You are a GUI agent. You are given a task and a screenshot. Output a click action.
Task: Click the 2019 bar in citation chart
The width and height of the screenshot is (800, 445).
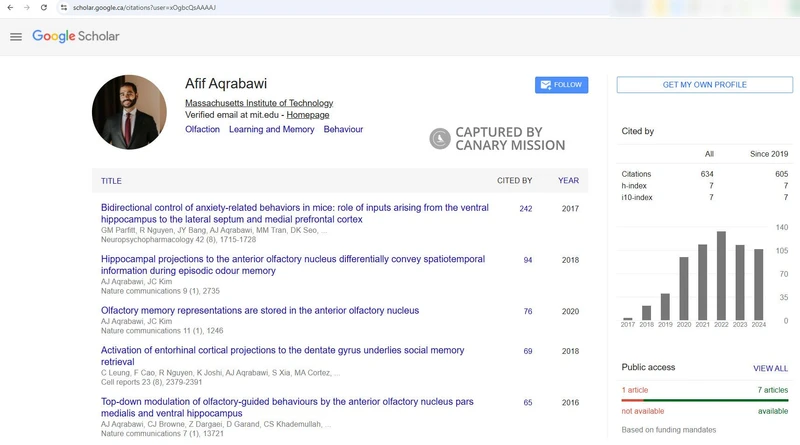pyautogui.click(x=665, y=307)
